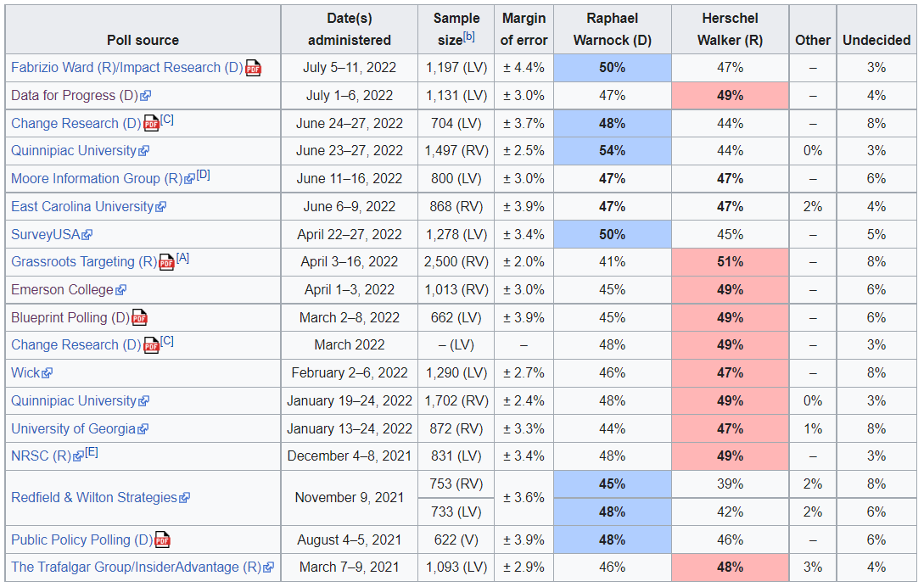Click external link icon after Emerson College
The width and height of the screenshot is (924, 587).
[120, 290]
